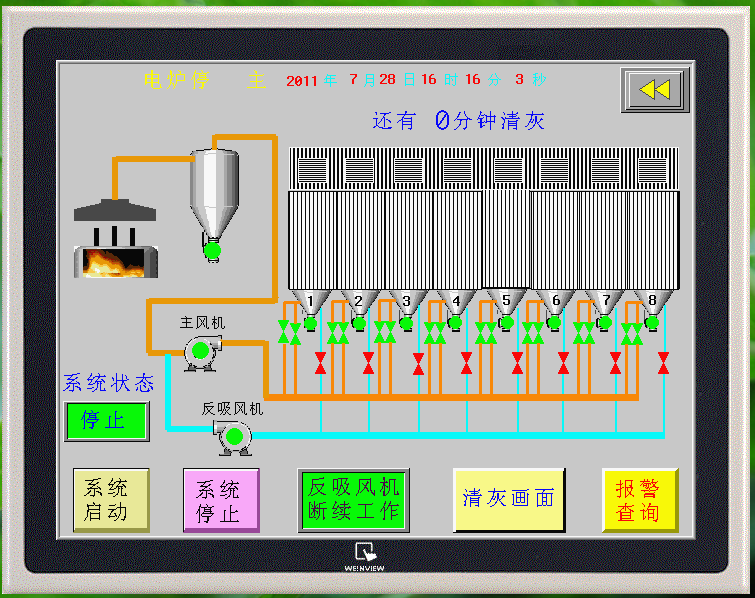Click the green discharge indicator of hopper 4
The width and height of the screenshot is (755, 598).
pyautogui.click(x=455, y=323)
